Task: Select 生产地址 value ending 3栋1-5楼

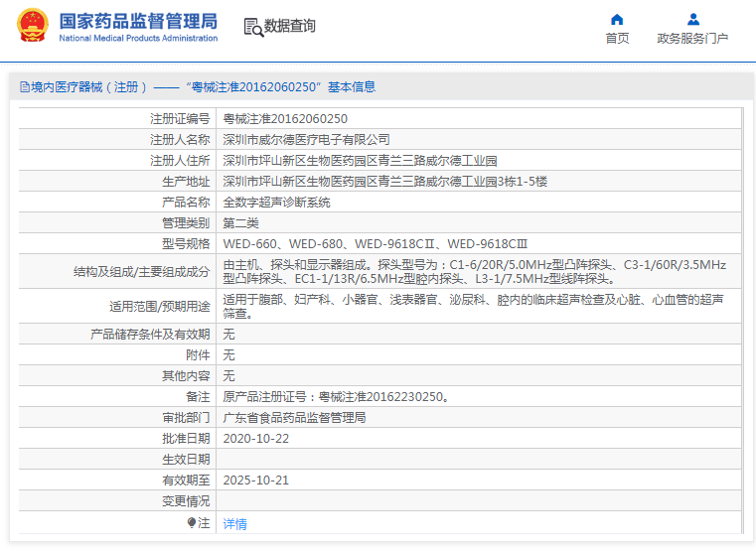Action: (384, 182)
